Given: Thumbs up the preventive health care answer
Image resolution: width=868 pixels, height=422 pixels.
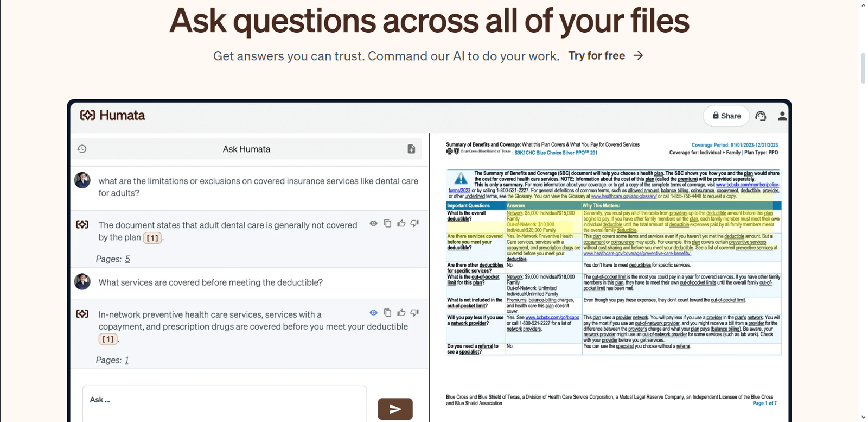Looking at the screenshot, I should pos(401,313).
